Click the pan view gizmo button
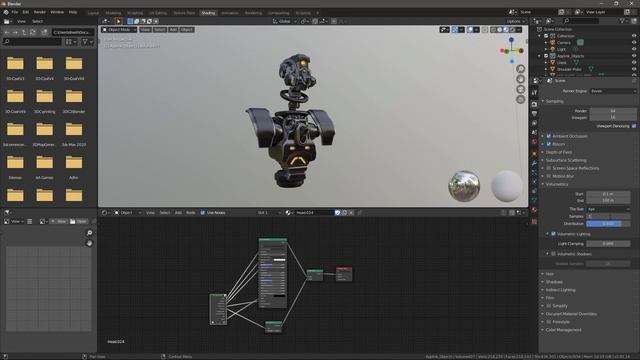The width and height of the screenshot is (640, 360). [520, 79]
